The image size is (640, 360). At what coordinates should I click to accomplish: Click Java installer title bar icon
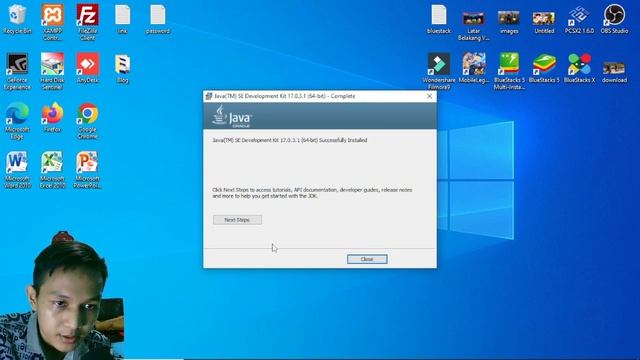(209, 96)
